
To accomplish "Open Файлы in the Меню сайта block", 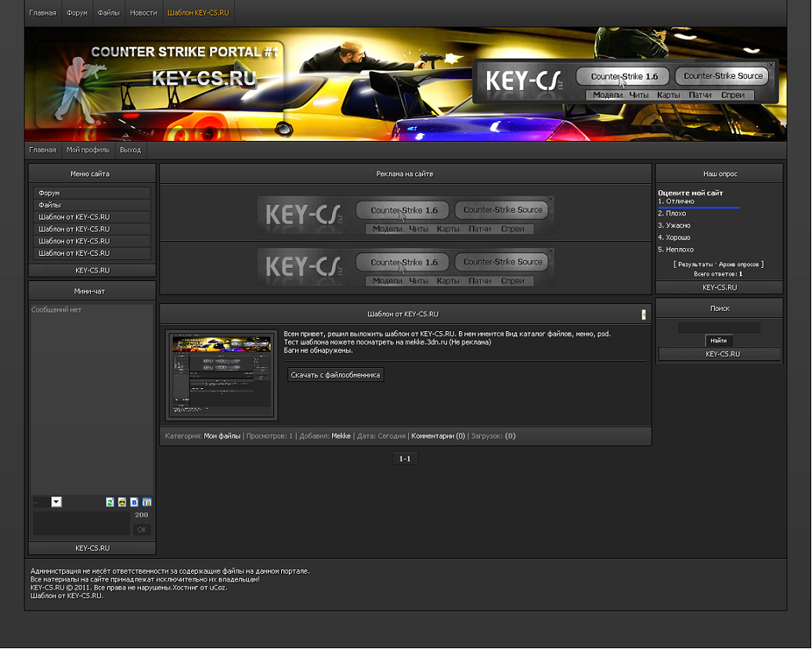I will [92, 205].
